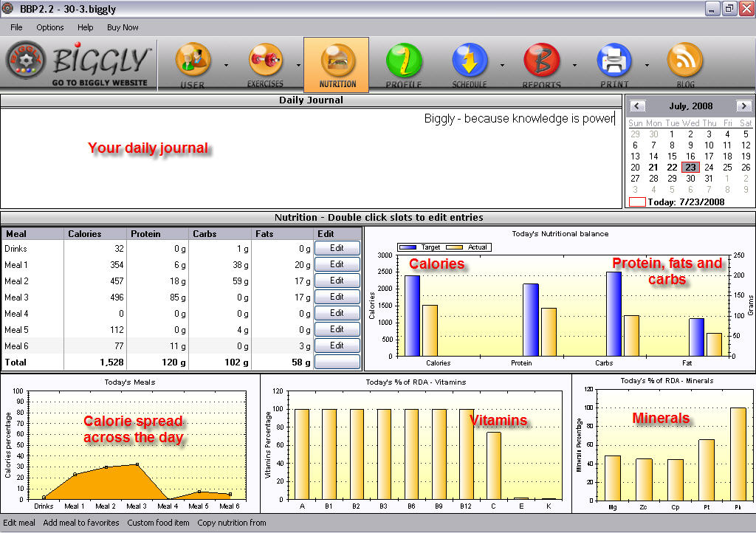
Task: Select the Meal 3 row label
Action: click(16, 298)
